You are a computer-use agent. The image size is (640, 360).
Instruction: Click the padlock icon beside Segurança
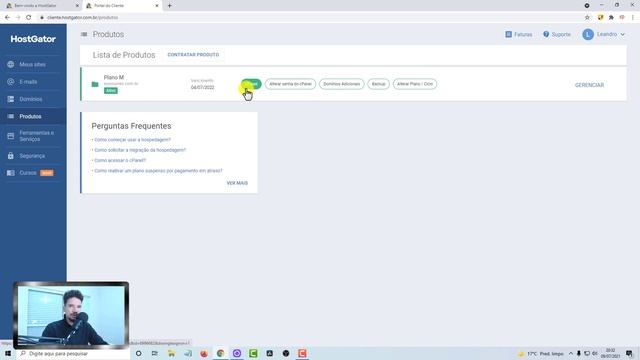[11, 156]
